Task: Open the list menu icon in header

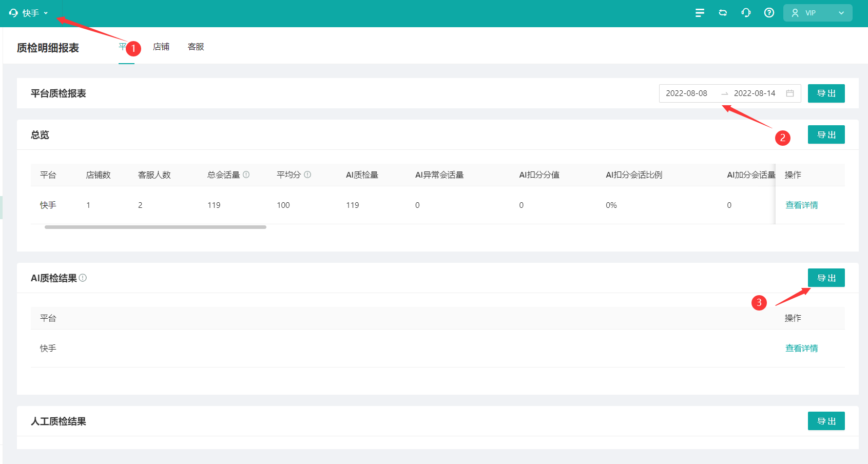Action: coord(700,13)
